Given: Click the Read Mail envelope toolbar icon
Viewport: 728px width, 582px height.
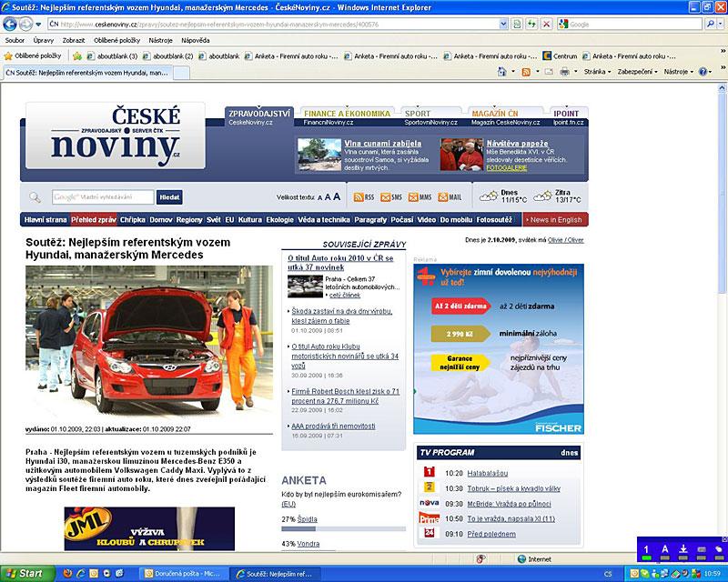Looking at the screenshot, I should [x=549, y=72].
